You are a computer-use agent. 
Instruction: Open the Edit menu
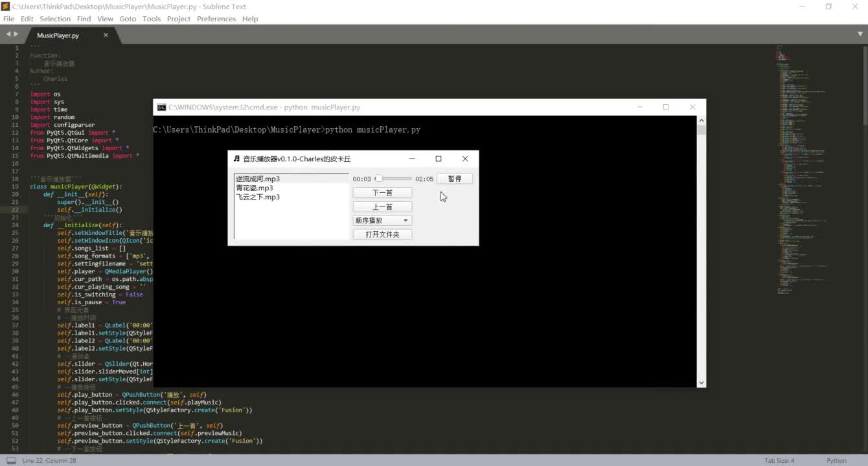coord(27,19)
